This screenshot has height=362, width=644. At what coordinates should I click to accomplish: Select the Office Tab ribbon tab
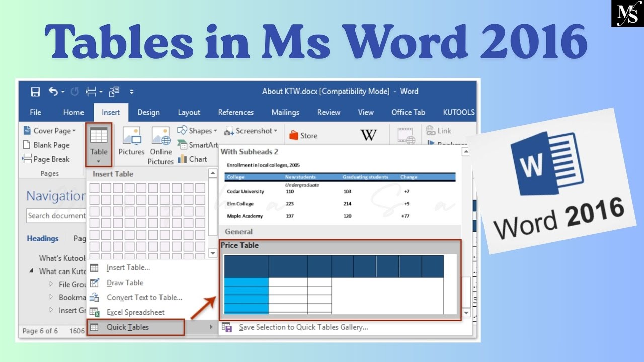pyautogui.click(x=409, y=112)
